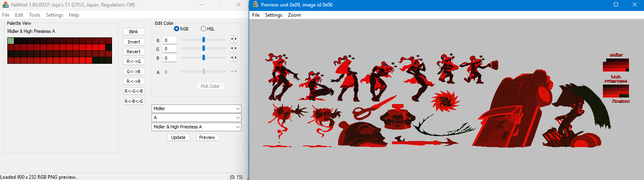Open the Help menu in PalMod
Viewport: 644px width, 180px height.
74,15
